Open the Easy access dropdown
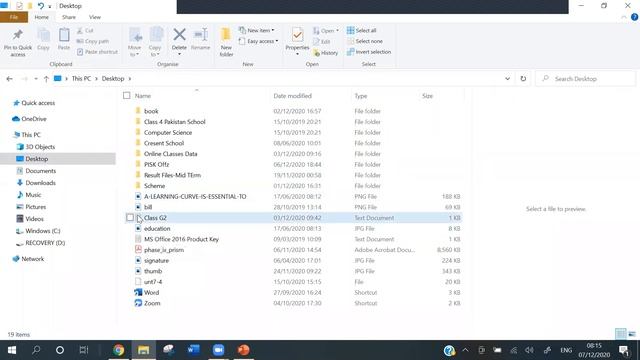The image size is (640, 360). (x=258, y=41)
